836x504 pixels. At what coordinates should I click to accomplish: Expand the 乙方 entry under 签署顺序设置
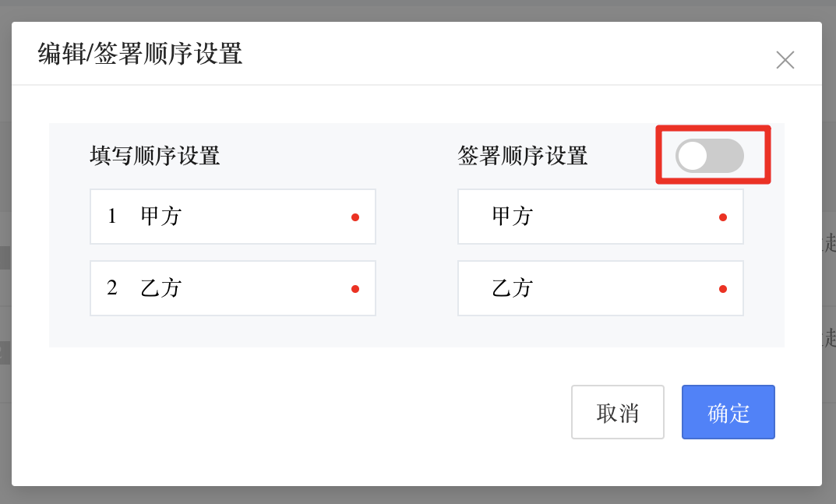tap(600, 288)
